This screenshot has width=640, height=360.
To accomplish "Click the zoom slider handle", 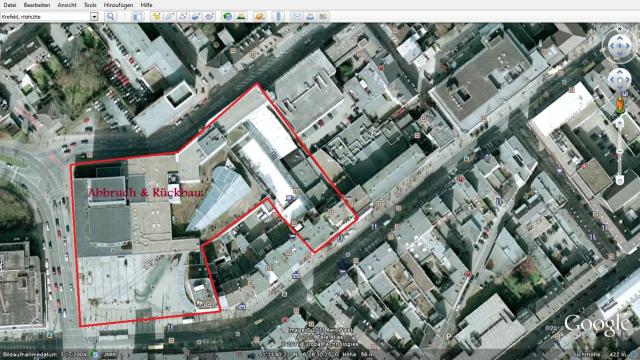I will [620, 151].
